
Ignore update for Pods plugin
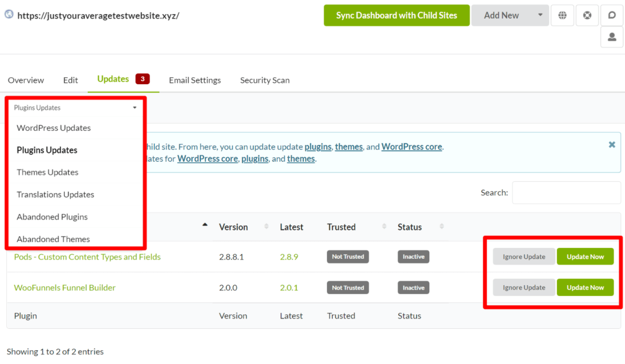coord(524,257)
